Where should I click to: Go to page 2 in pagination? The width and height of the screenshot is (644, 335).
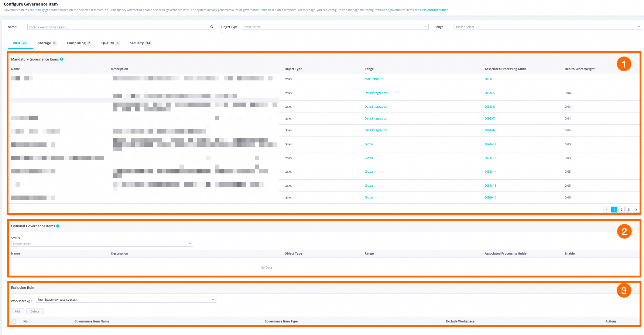pyautogui.click(x=621, y=210)
